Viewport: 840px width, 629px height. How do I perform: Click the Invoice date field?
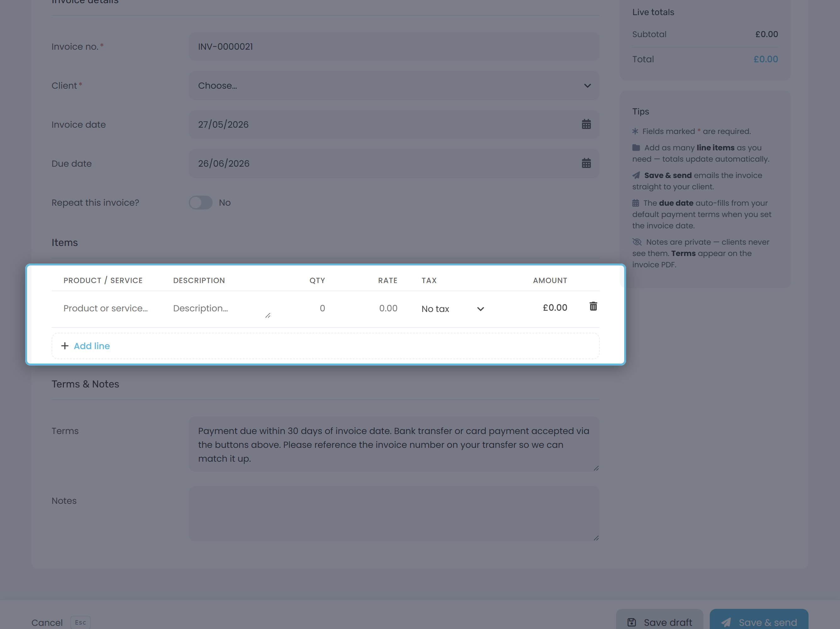[394, 125]
